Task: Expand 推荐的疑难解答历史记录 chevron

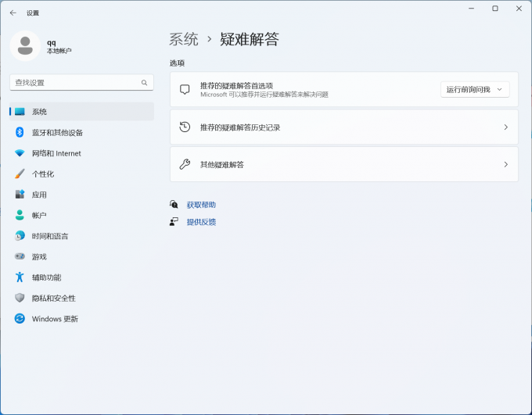Action: pyautogui.click(x=505, y=127)
